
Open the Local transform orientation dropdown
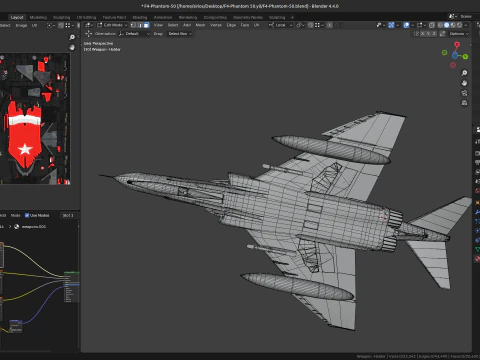point(281,25)
